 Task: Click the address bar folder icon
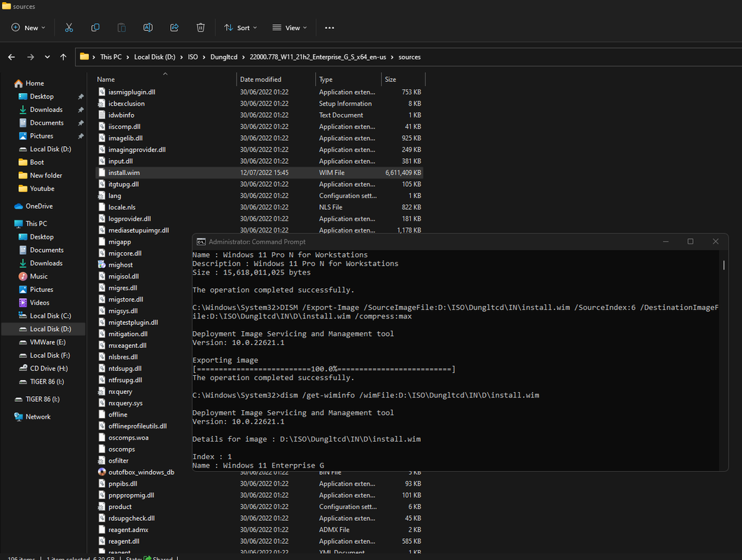85,57
